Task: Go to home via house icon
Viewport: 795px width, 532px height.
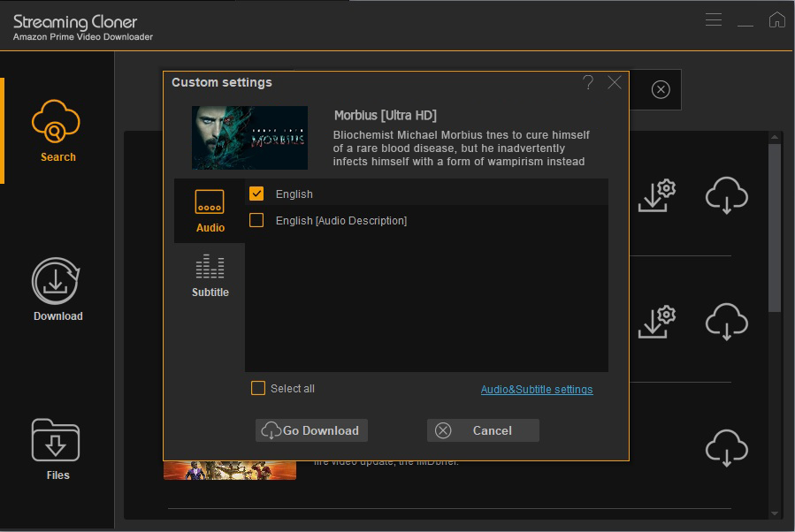Action: 776,19
